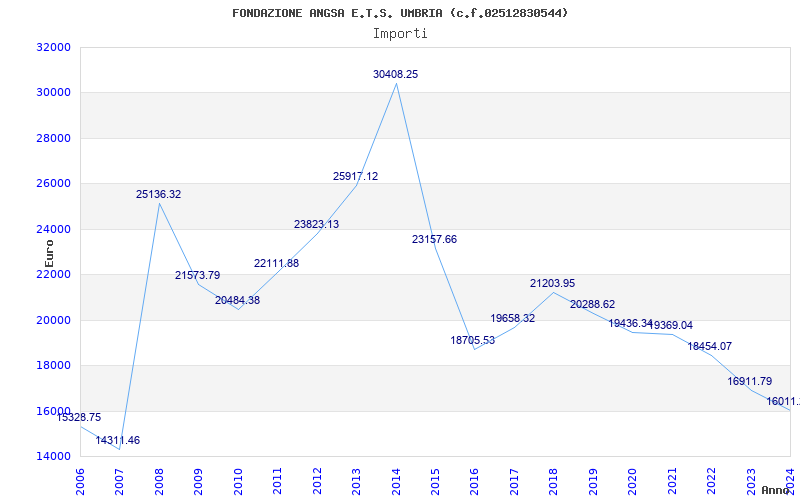
Task: Click the 14000 y-axis tick label
Action: click(x=53, y=457)
